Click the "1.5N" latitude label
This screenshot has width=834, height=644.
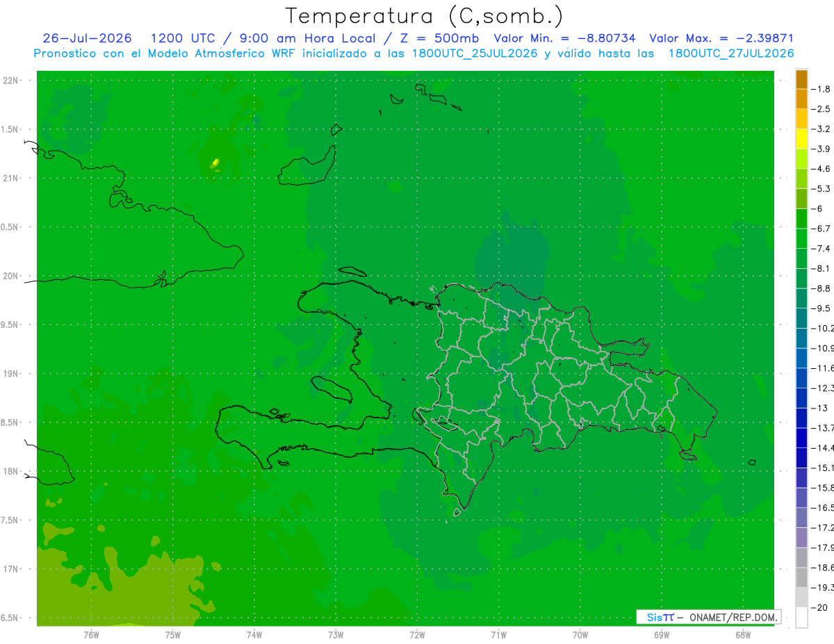tap(10, 129)
